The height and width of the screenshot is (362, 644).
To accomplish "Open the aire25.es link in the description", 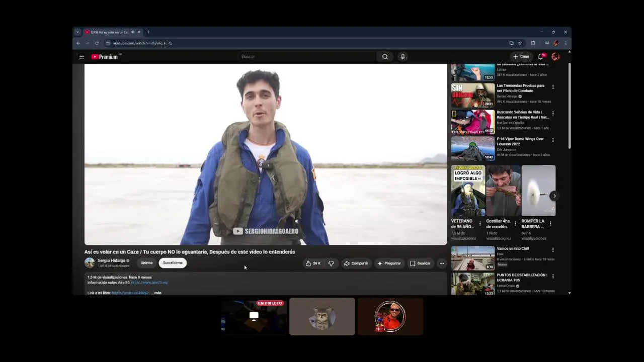I will click(149, 283).
